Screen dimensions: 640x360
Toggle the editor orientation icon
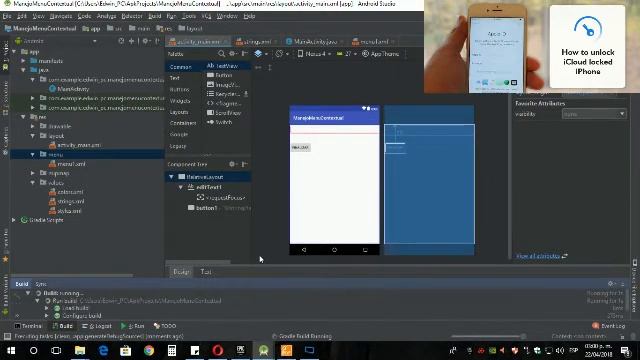281,53
